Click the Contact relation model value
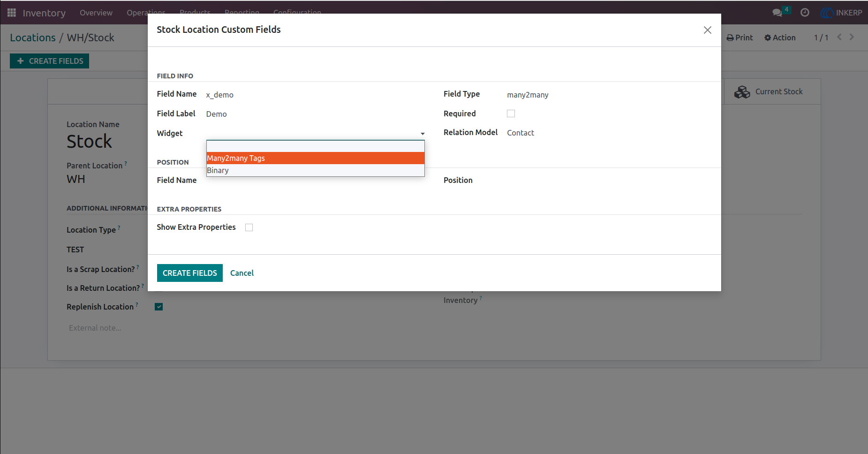868x454 pixels. [x=521, y=133]
